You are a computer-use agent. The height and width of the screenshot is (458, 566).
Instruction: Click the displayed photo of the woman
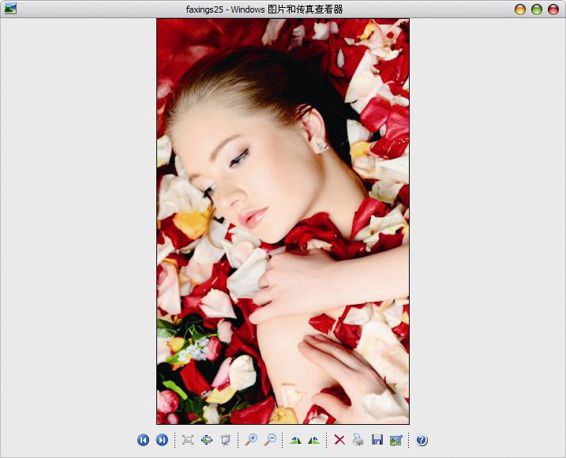(x=283, y=221)
